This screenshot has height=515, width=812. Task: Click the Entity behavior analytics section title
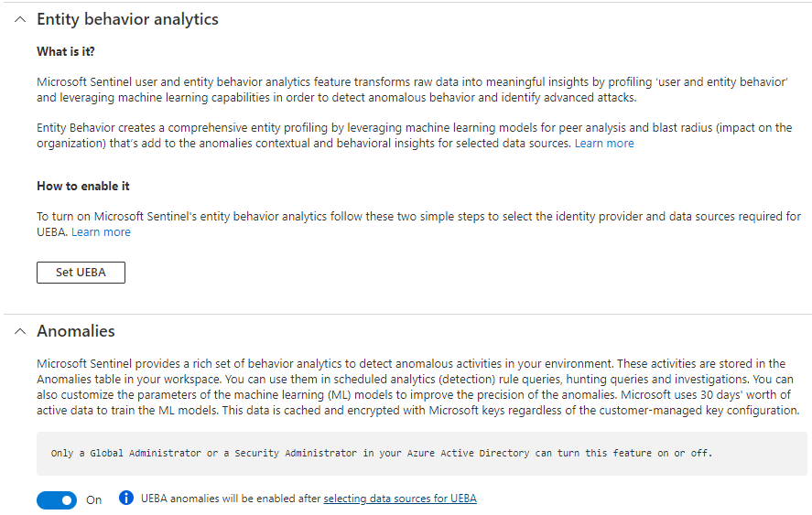click(x=127, y=19)
